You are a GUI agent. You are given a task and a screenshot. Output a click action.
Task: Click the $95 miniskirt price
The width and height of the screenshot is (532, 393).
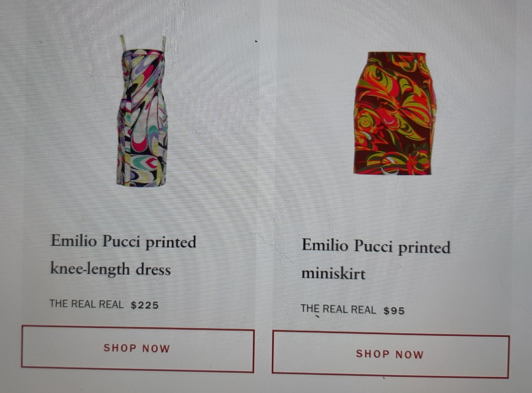click(394, 310)
